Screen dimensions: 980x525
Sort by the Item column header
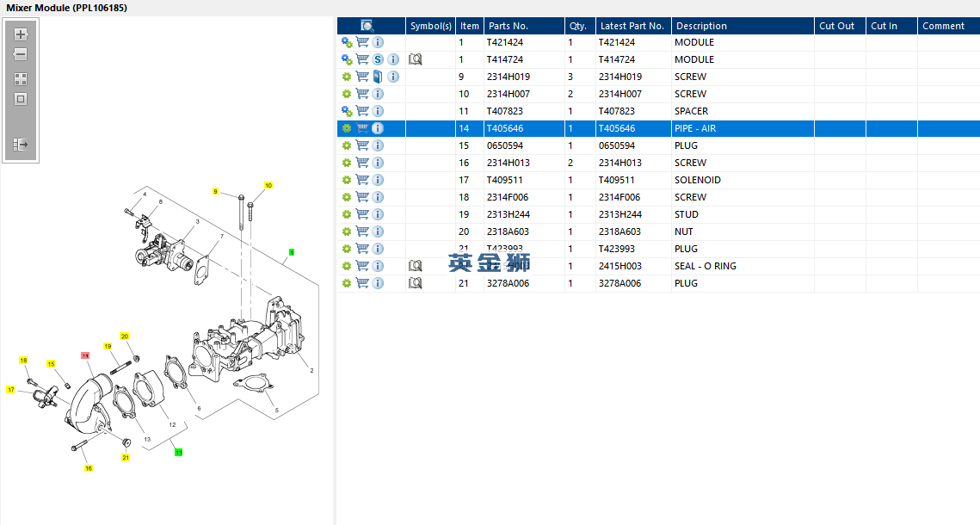coord(470,26)
